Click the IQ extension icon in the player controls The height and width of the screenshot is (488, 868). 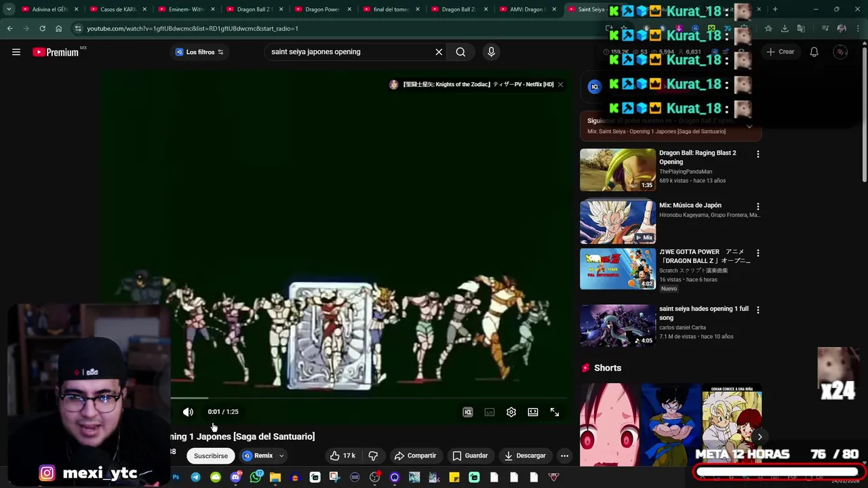(x=468, y=412)
